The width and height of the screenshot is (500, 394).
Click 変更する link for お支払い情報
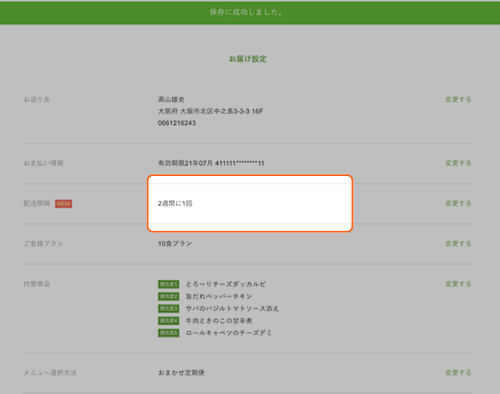coord(458,163)
